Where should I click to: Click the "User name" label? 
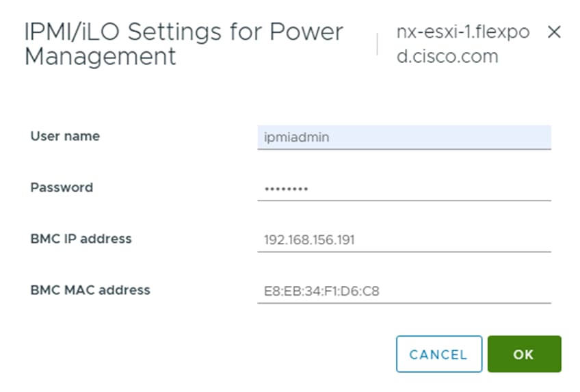tap(65, 136)
